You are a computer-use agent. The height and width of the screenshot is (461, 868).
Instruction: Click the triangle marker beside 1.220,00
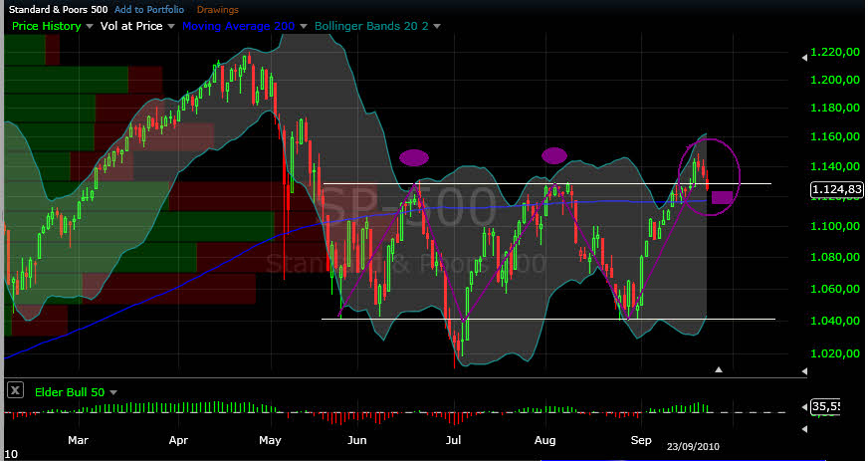(x=804, y=57)
